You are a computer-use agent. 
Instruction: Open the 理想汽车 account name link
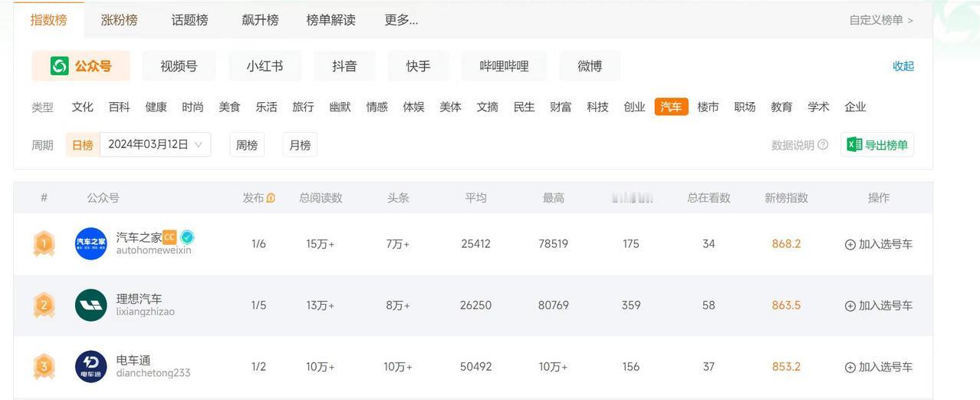pyautogui.click(x=139, y=299)
